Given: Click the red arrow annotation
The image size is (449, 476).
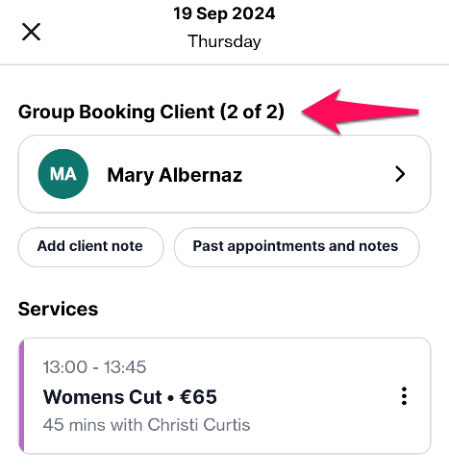Looking at the screenshot, I should click(x=361, y=112).
